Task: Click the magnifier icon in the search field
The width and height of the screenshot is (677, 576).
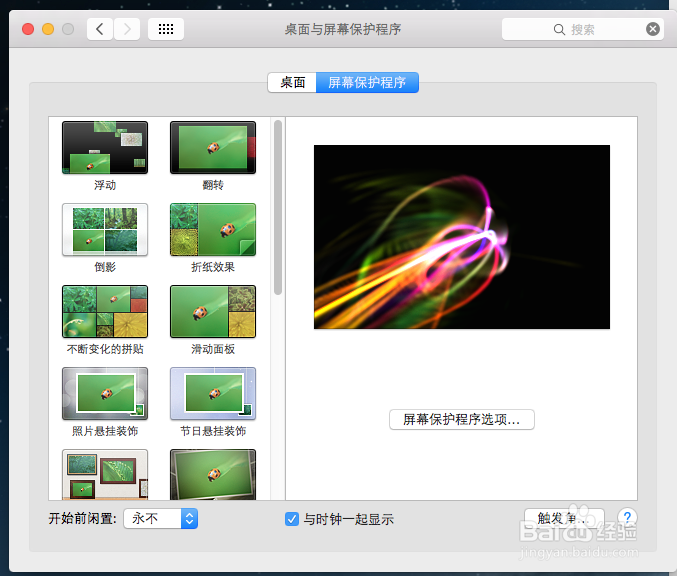Action: click(559, 29)
